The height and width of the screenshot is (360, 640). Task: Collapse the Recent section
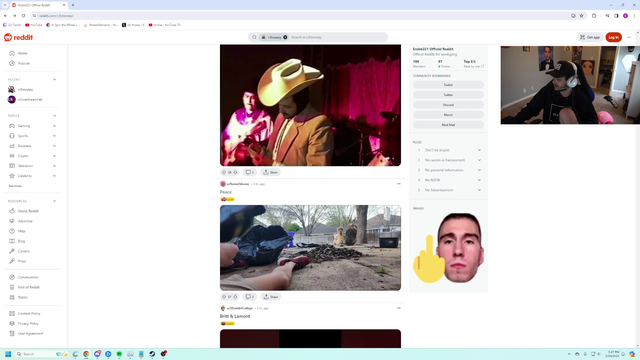click(54, 80)
